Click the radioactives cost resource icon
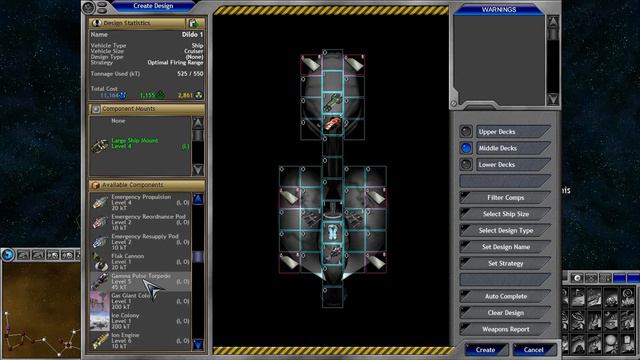This screenshot has width=640, height=360. click(x=199, y=95)
